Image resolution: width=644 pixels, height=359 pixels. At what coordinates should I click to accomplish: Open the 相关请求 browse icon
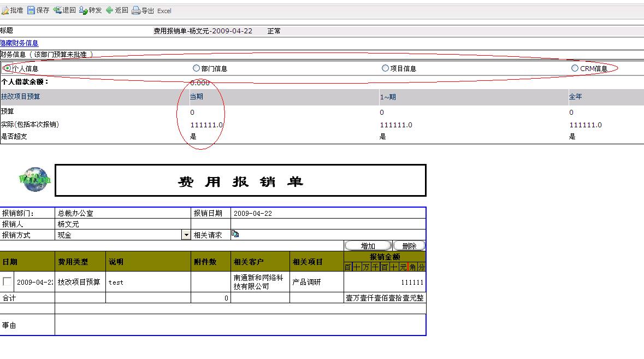tap(235, 234)
